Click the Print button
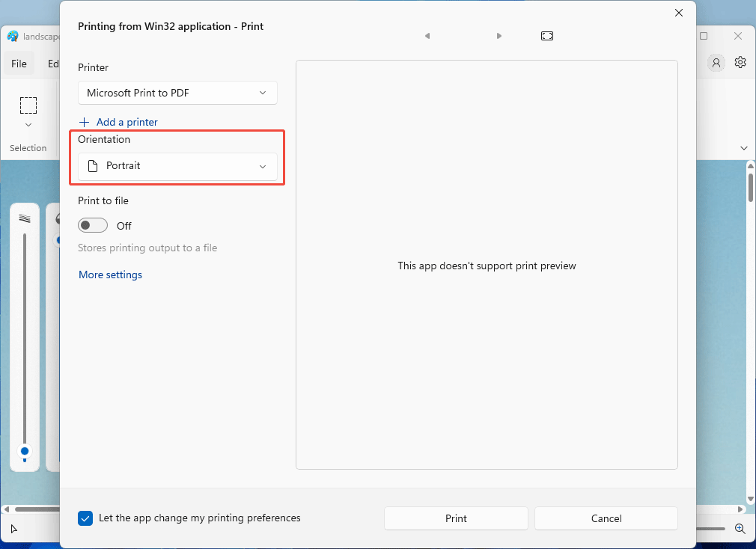 pos(456,518)
